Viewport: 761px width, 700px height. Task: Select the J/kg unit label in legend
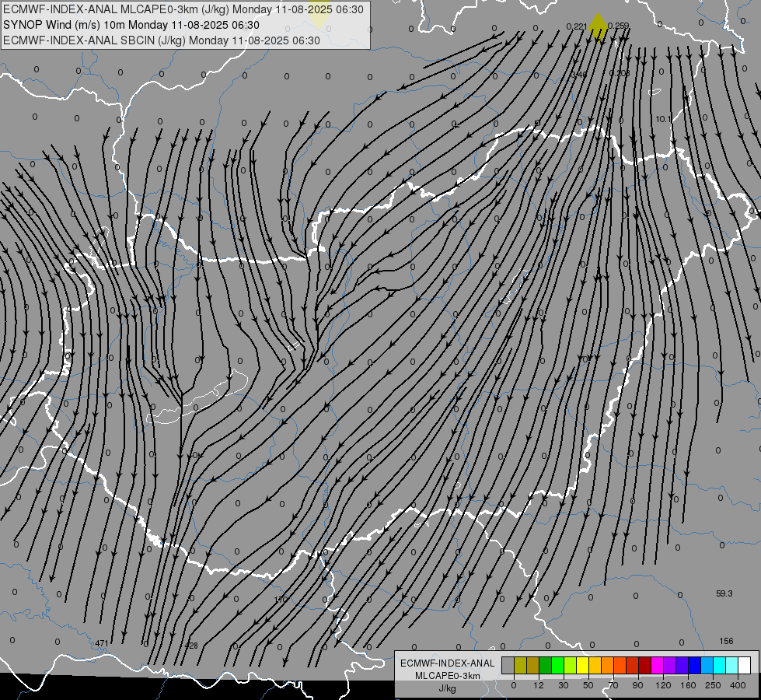coord(448,688)
